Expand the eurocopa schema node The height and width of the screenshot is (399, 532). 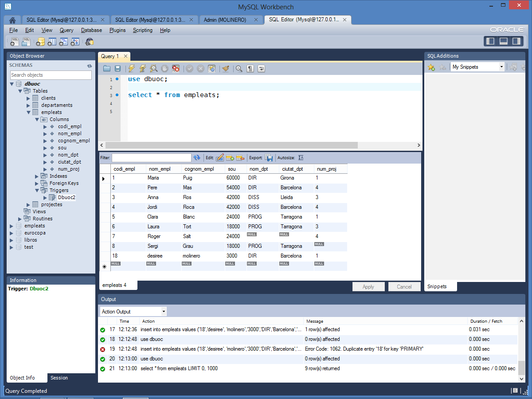point(12,233)
